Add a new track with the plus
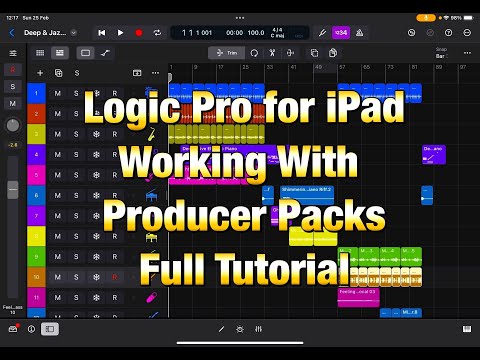This screenshot has height=360, width=480. [40, 73]
